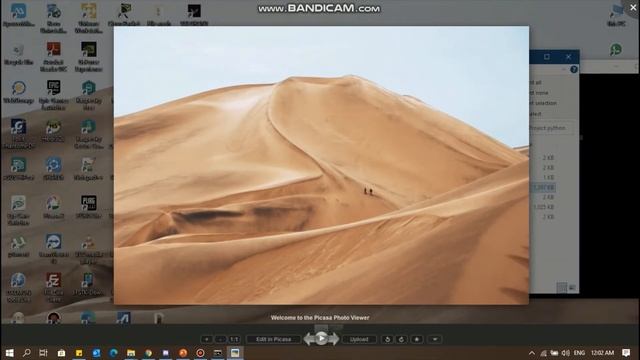Viewport: 640px width, 360px height.
Task: Open taskbar Search magnifier
Action: (27, 353)
